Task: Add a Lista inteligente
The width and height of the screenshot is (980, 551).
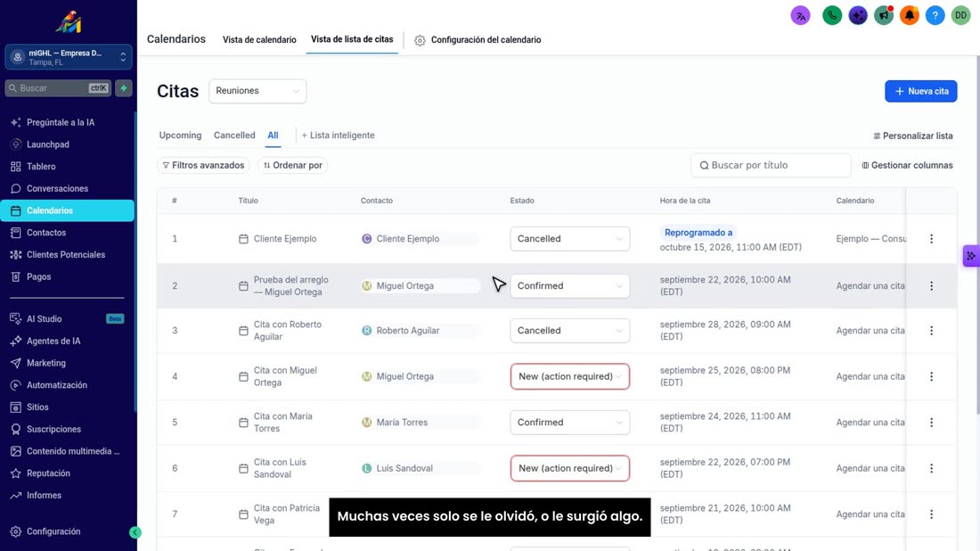Action: point(339,136)
